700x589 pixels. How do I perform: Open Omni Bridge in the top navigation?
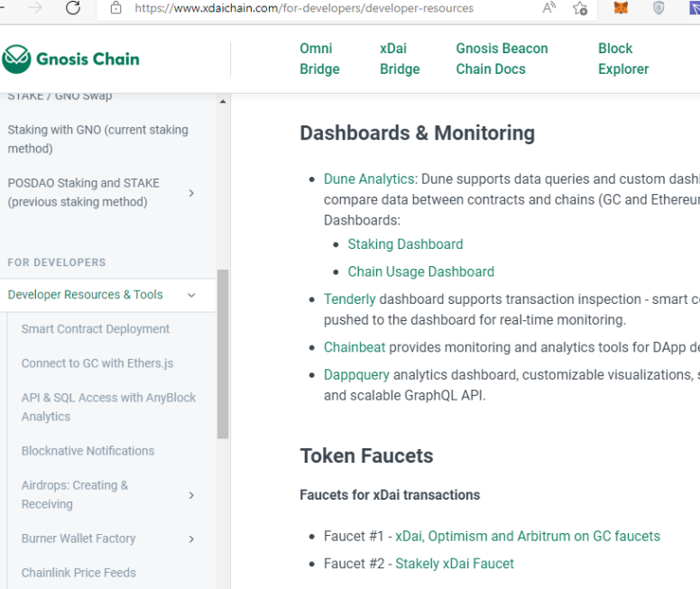[319, 59]
